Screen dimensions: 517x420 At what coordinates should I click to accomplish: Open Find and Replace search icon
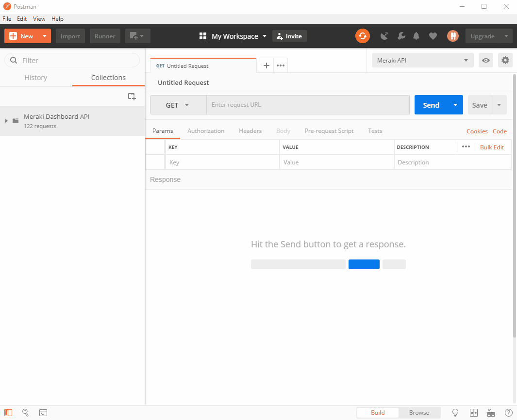coord(26,413)
